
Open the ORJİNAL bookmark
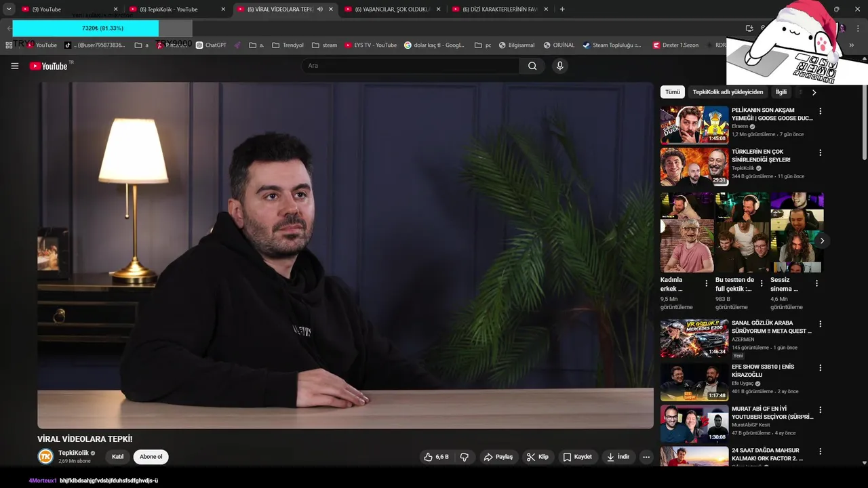[x=559, y=45]
